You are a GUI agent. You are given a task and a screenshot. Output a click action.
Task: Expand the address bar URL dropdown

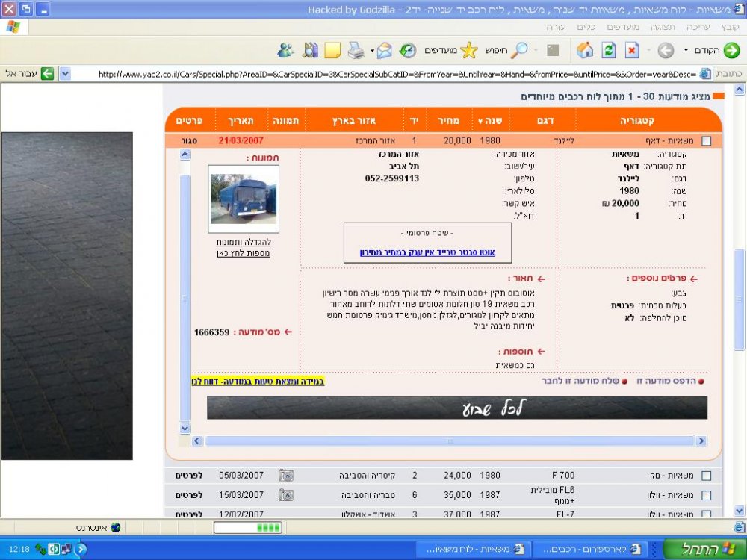pyautogui.click(x=65, y=74)
